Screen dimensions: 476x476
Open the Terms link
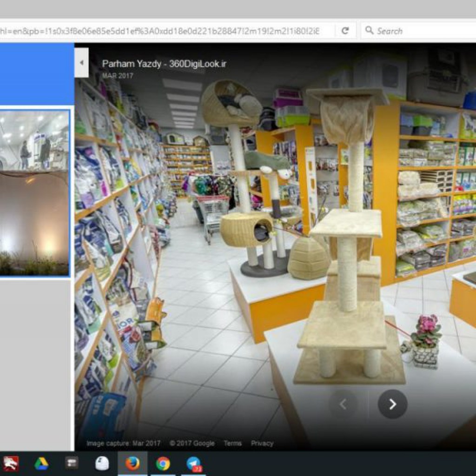coord(232,443)
